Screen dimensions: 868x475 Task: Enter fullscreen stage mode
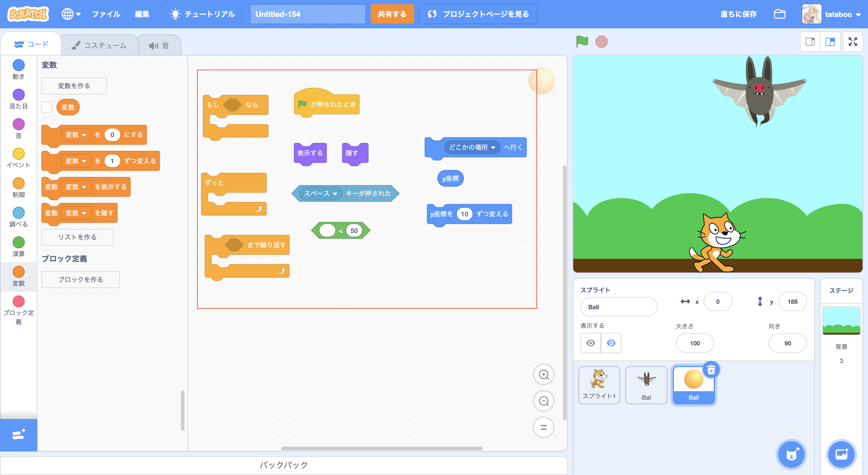[853, 41]
